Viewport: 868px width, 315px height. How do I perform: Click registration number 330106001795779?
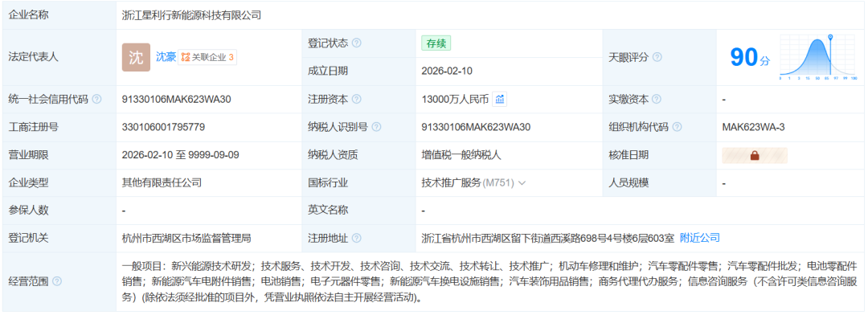click(x=164, y=127)
